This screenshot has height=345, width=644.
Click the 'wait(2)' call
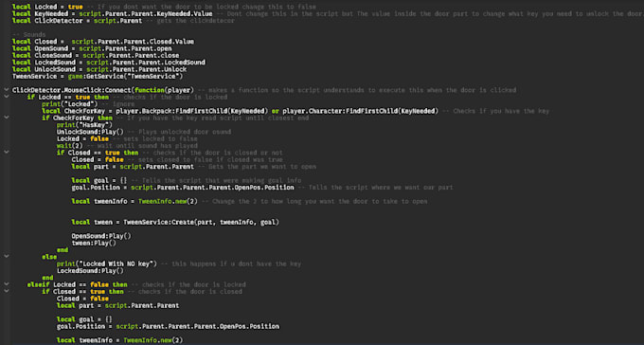coord(70,146)
